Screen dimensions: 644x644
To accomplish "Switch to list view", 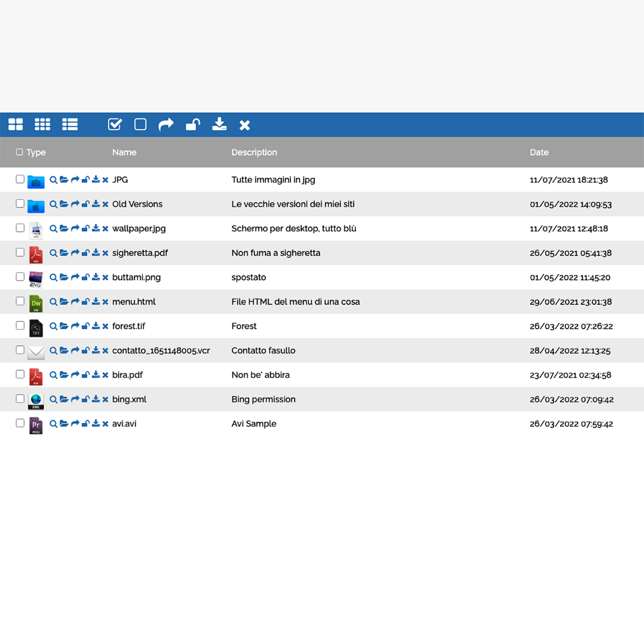I will (70, 124).
